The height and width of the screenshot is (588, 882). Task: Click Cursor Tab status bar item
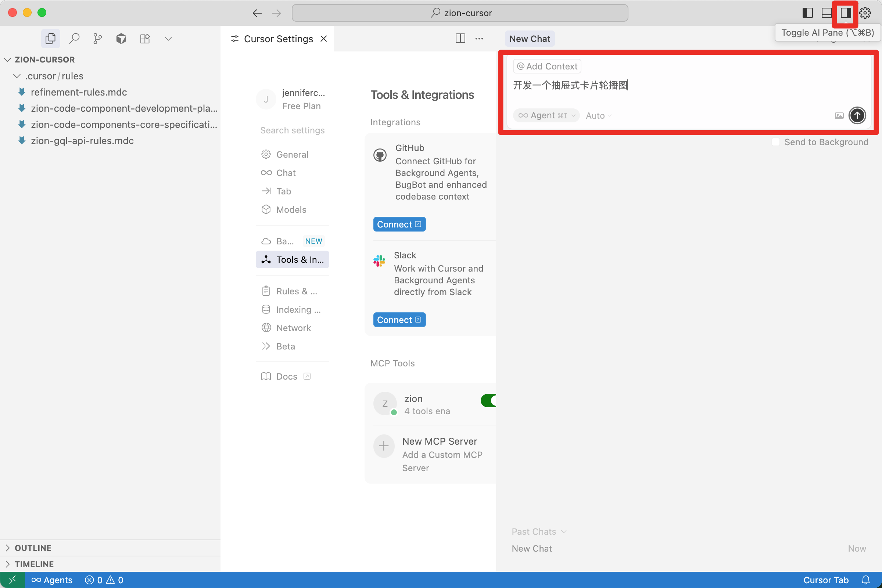coord(826,580)
